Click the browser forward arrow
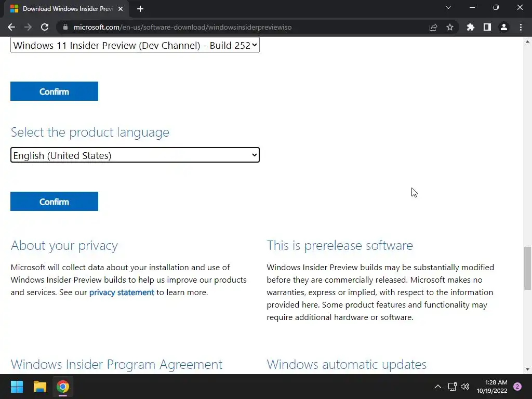The image size is (532, 399). (x=28, y=27)
